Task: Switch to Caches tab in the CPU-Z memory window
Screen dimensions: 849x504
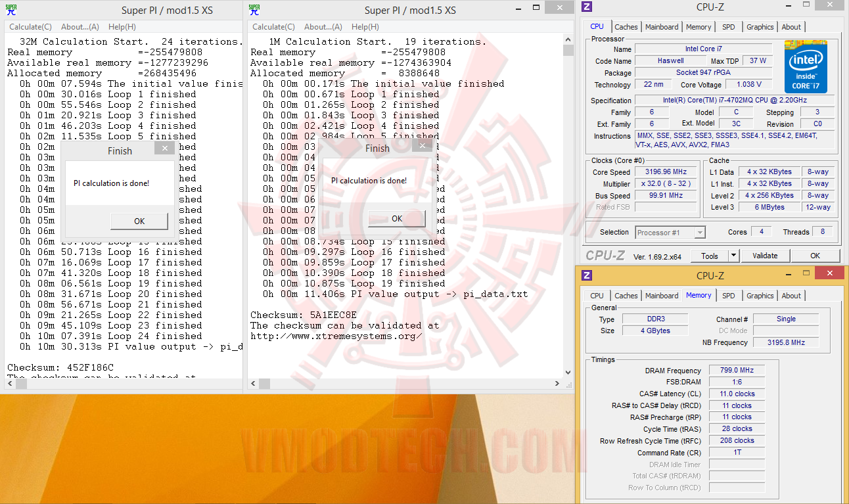Action: point(626,296)
